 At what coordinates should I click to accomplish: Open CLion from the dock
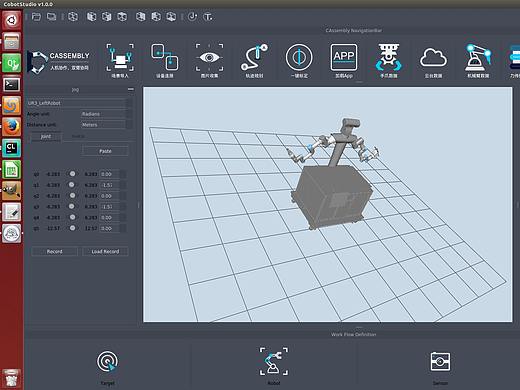tap(12, 148)
